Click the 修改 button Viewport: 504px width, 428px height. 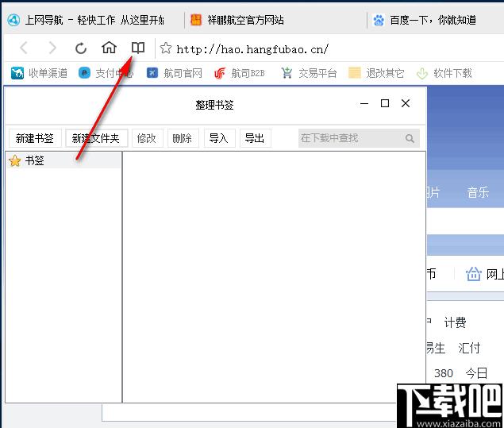147,138
